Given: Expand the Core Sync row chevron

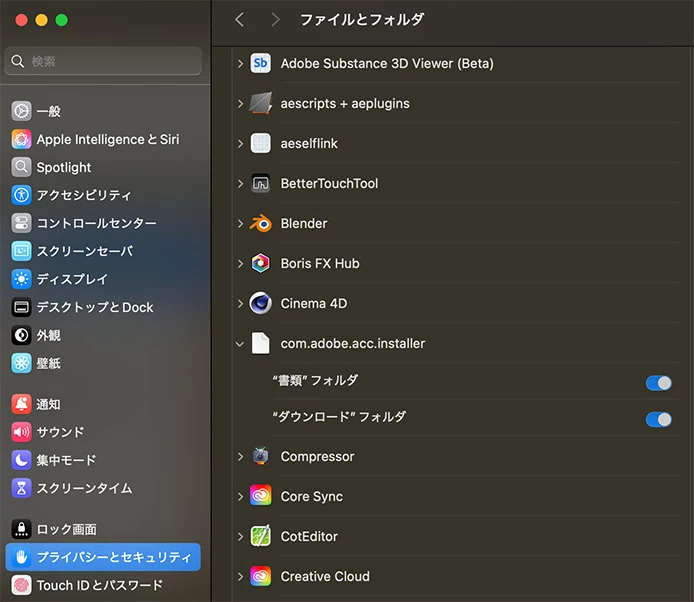Looking at the screenshot, I should point(240,497).
